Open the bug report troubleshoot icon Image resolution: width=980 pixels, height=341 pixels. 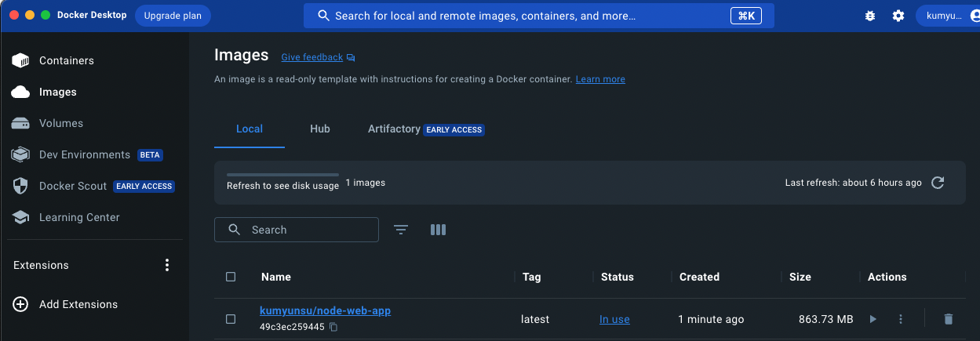869,16
